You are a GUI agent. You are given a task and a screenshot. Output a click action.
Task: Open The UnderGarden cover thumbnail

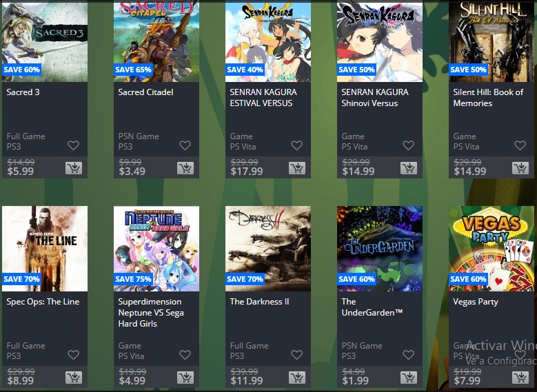click(x=379, y=249)
